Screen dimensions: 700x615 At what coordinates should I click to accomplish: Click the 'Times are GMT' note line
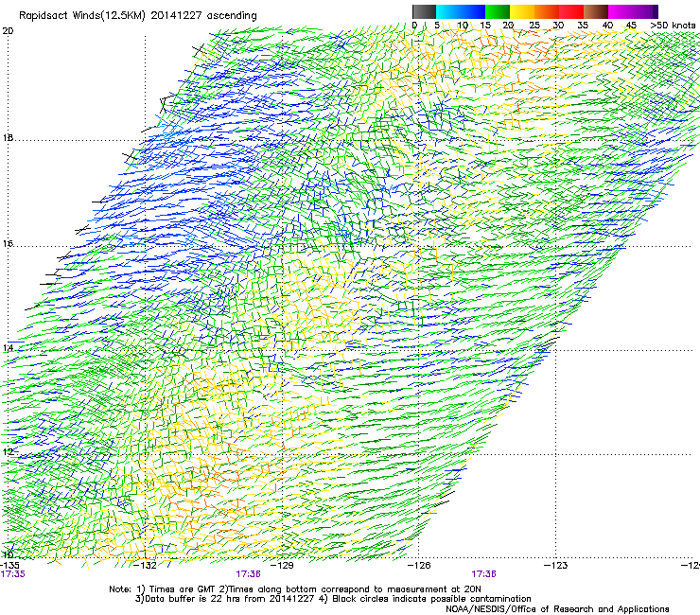click(295, 589)
